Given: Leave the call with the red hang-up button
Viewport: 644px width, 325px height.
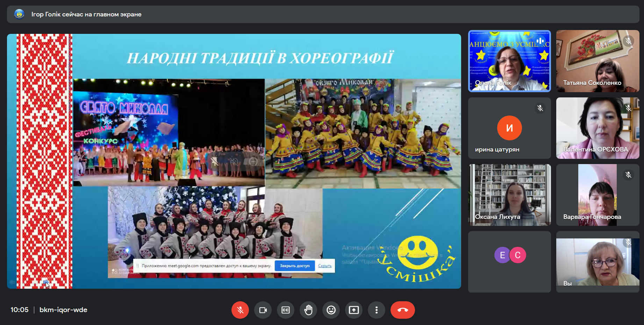Looking at the screenshot, I should tap(402, 310).
